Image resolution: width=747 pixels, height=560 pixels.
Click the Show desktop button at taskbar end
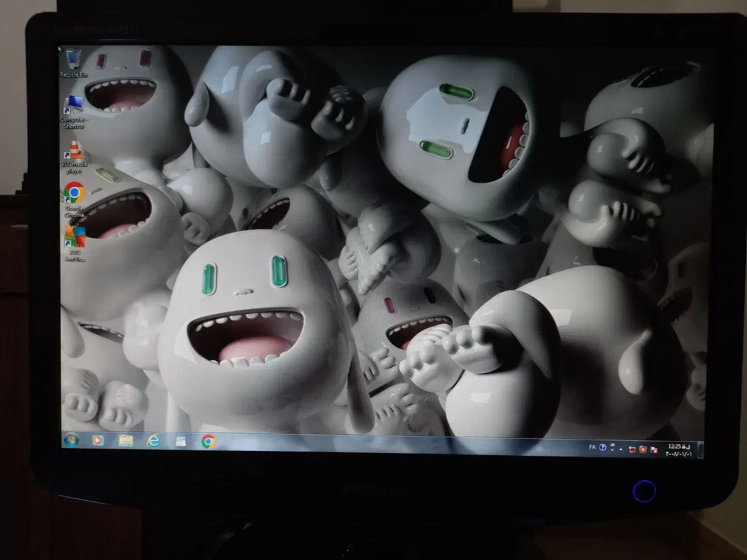click(x=701, y=450)
